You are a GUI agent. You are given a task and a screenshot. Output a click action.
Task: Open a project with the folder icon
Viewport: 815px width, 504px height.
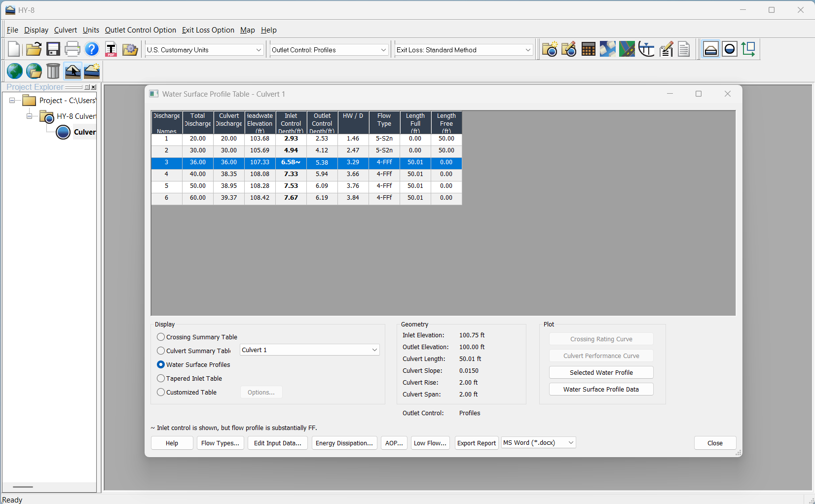coord(34,49)
